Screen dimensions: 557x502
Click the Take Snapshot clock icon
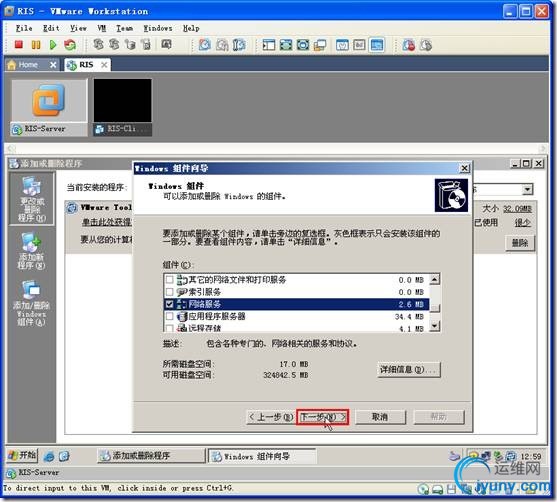click(x=204, y=45)
